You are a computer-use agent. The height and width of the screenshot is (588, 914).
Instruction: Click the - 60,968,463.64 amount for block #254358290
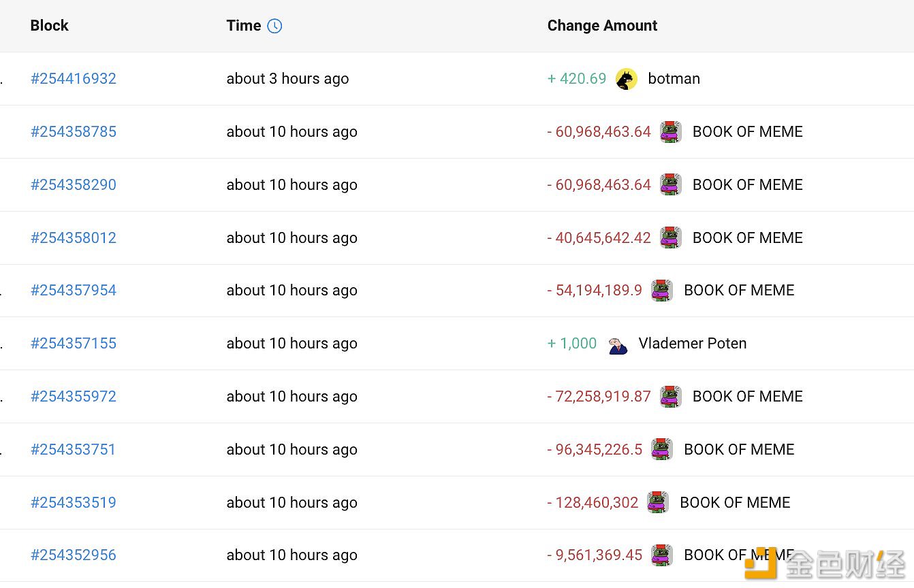599,185
